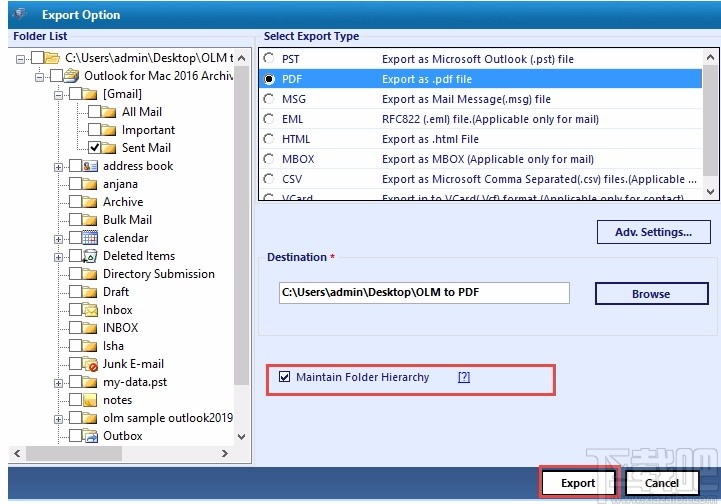Viewport: 721px width, 504px height.
Task: Click the my-data.pst folder icon
Action: coord(90,382)
